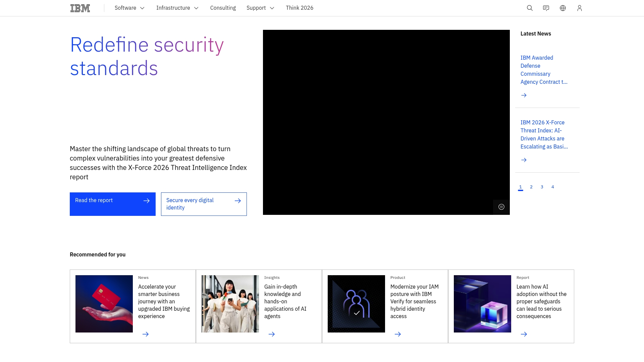Click the arrow on the Modernize your IAM card
The image size is (644, 362).
398,334
